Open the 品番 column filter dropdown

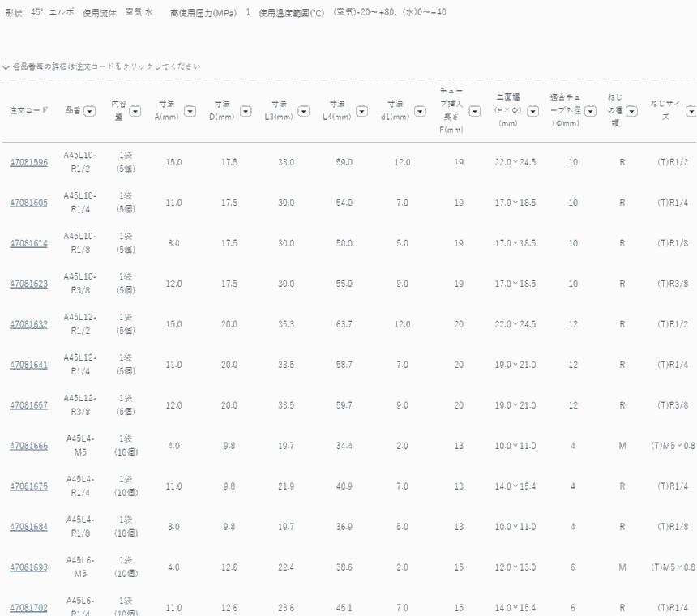tap(89, 110)
